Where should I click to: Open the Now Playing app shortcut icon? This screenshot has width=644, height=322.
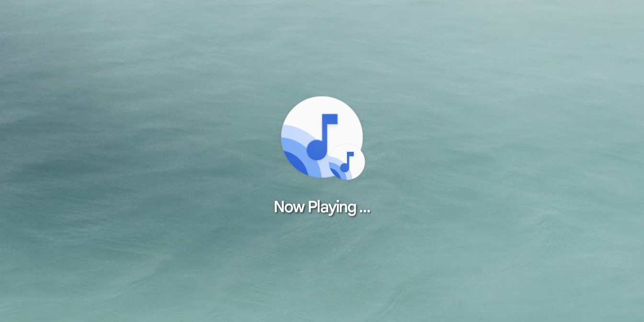point(322,137)
